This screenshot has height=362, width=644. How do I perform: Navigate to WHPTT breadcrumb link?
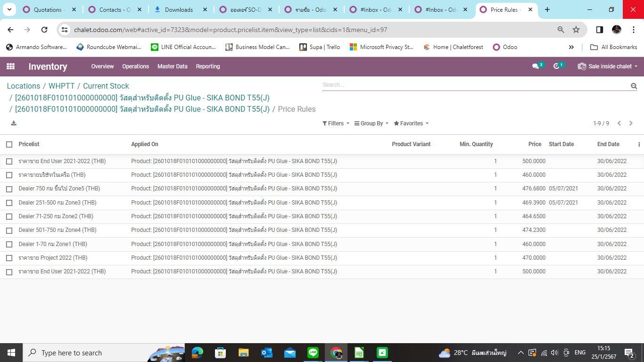(61, 86)
